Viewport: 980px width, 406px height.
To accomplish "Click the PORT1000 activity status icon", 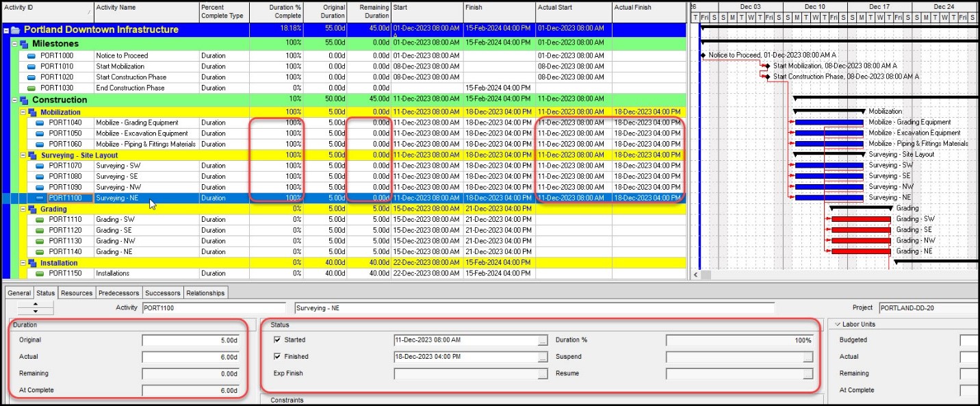I will pos(31,56).
